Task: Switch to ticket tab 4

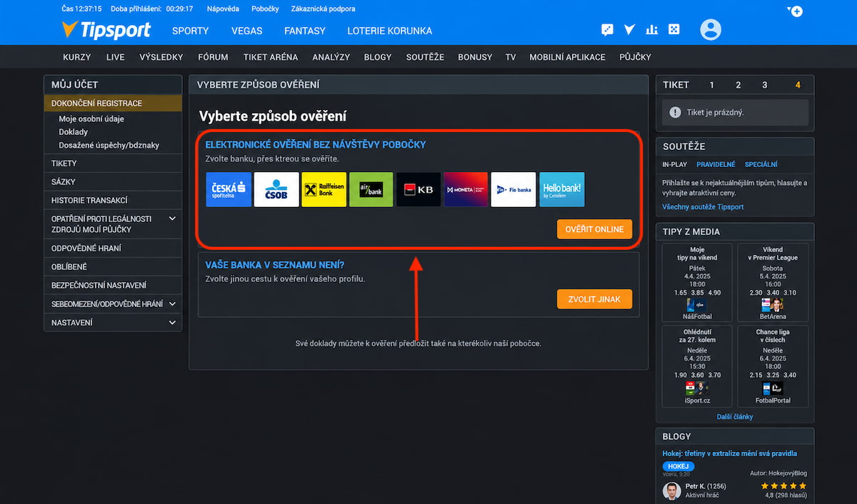Action: pos(798,85)
